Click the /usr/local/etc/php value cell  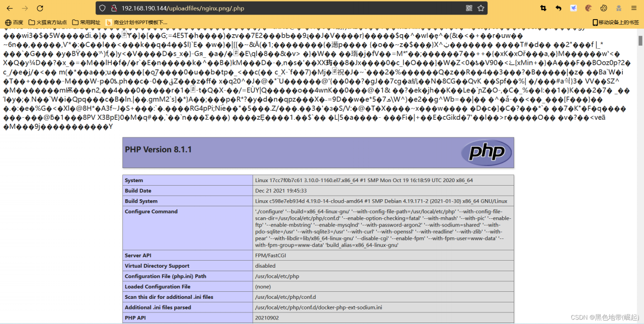click(383, 276)
